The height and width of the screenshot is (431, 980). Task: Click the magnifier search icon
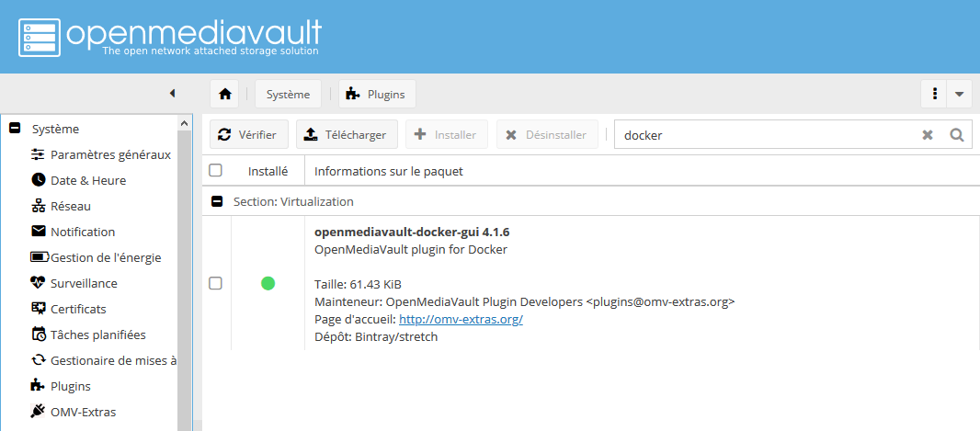pos(956,135)
